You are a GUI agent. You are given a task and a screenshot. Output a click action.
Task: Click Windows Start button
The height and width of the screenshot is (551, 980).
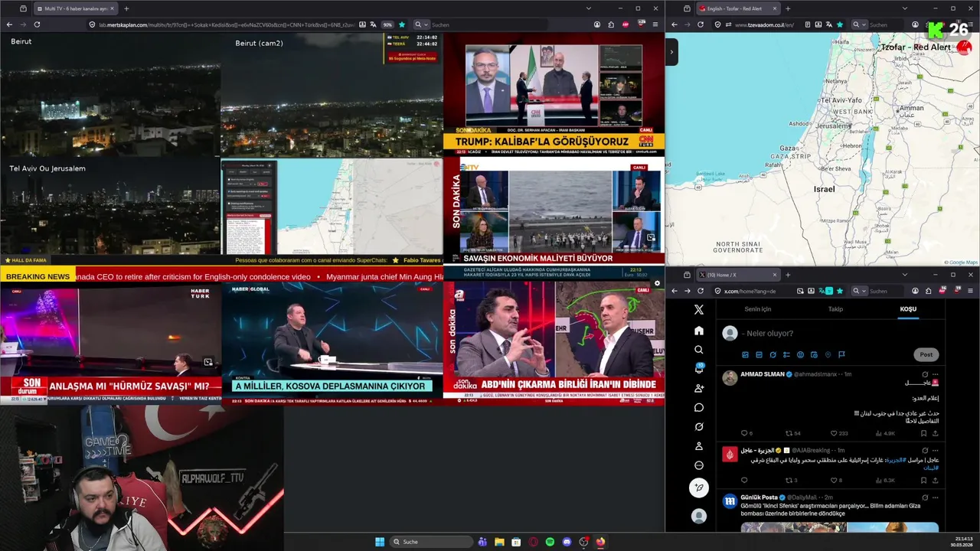click(x=380, y=542)
